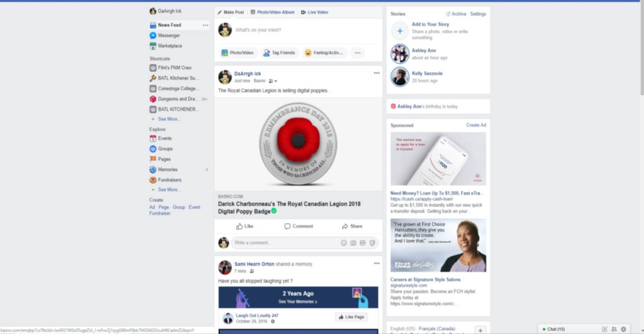Click the Create Ad link in Sponsored
Image resolution: width=644 pixels, height=334 pixels.
(x=476, y=125)
